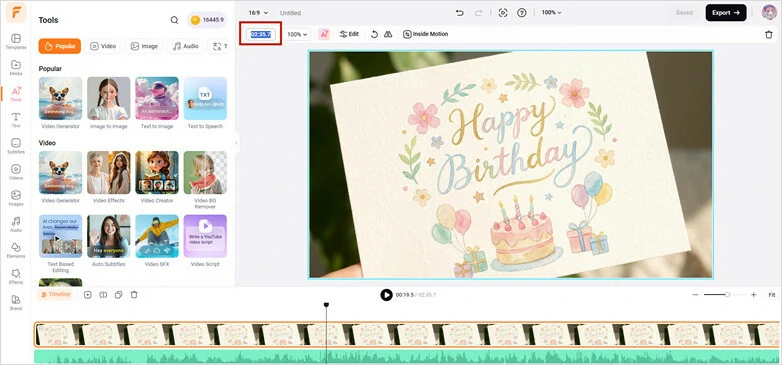
Task: Collapse the Tools side panel
Action: click(x=236, y=144)
